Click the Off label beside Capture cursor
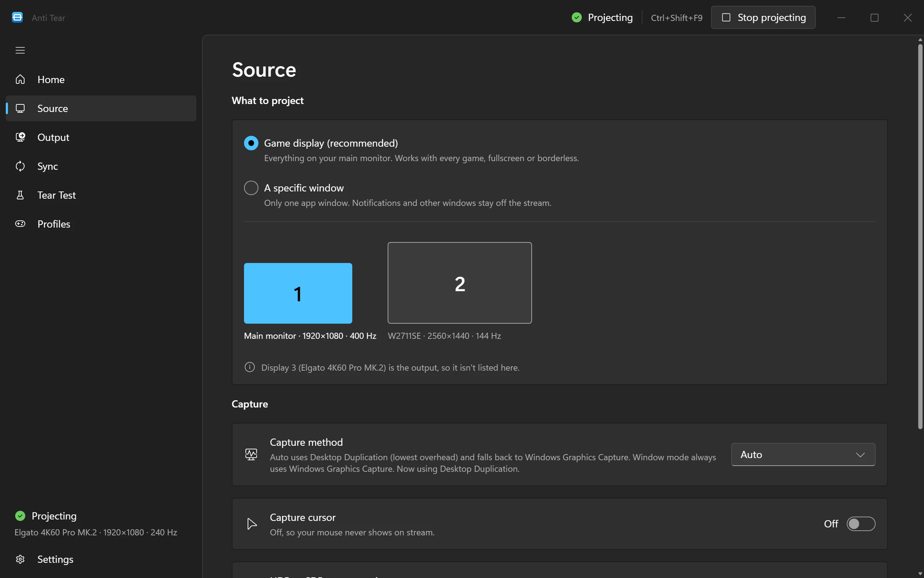The image size is (924, 578). point(831,524)
